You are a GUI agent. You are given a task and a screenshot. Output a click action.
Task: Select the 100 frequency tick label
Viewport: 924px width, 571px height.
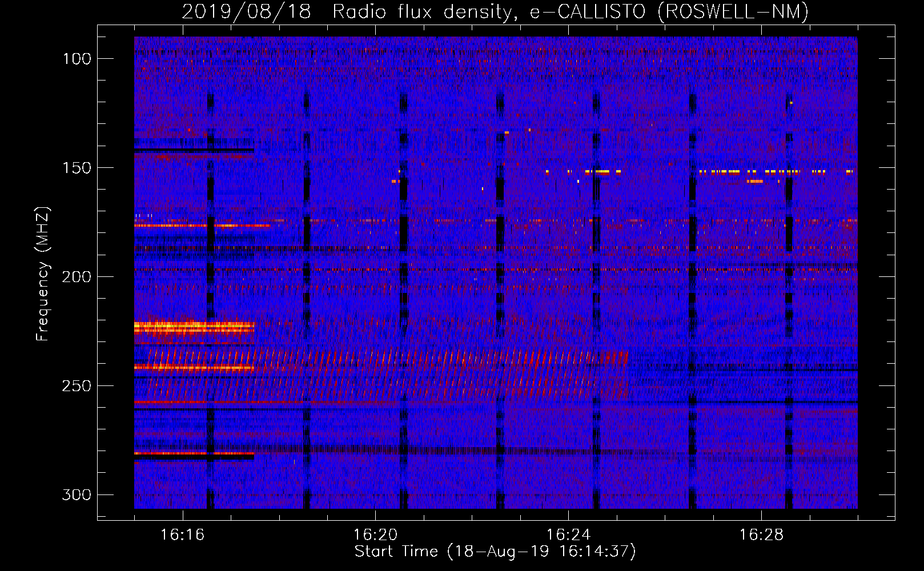pos(77,59)
